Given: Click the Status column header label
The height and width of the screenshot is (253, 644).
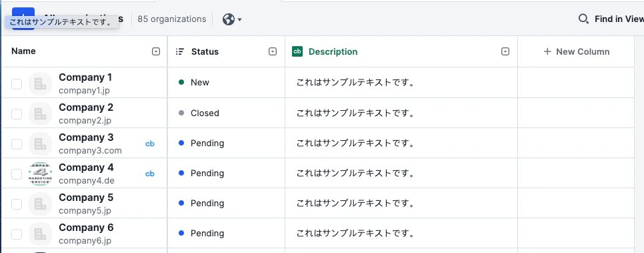Looking at the screenshot, I should [x=205, y=51].
